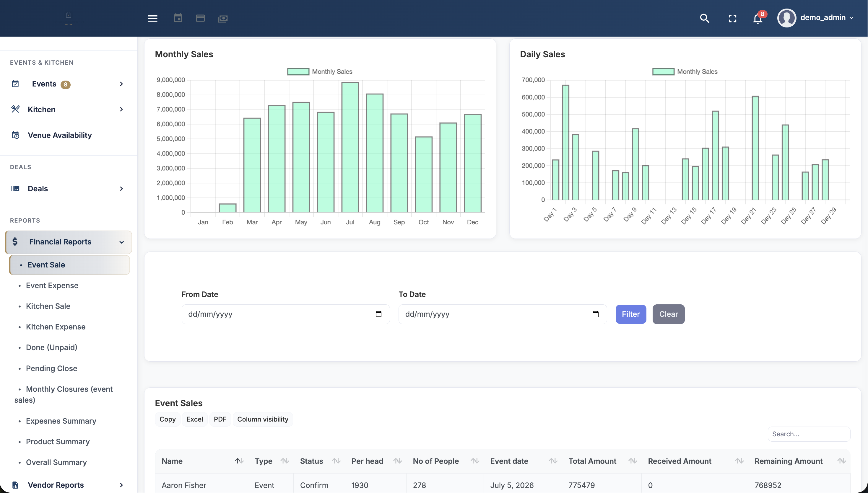This screenshot has height=493, width=868.
Task: Click the Vendor Reports document icon
Action: pos(15,485)
